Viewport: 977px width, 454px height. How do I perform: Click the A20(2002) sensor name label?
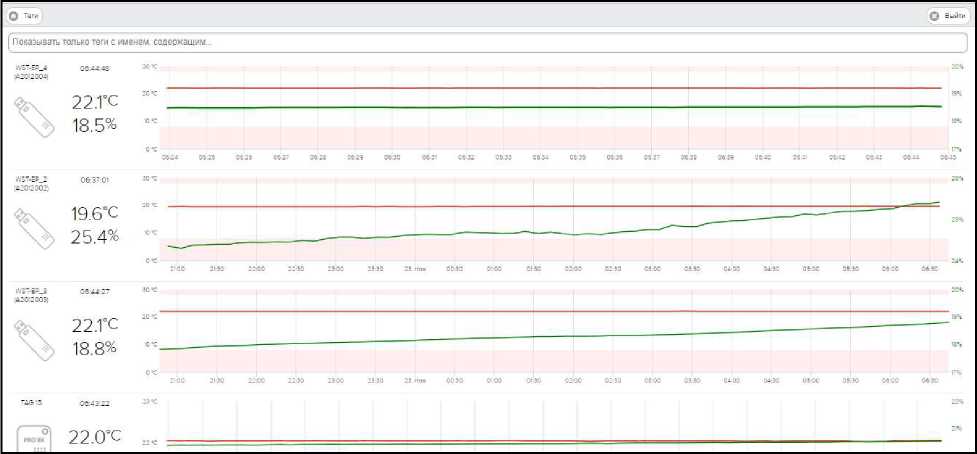tap(31, 183)
